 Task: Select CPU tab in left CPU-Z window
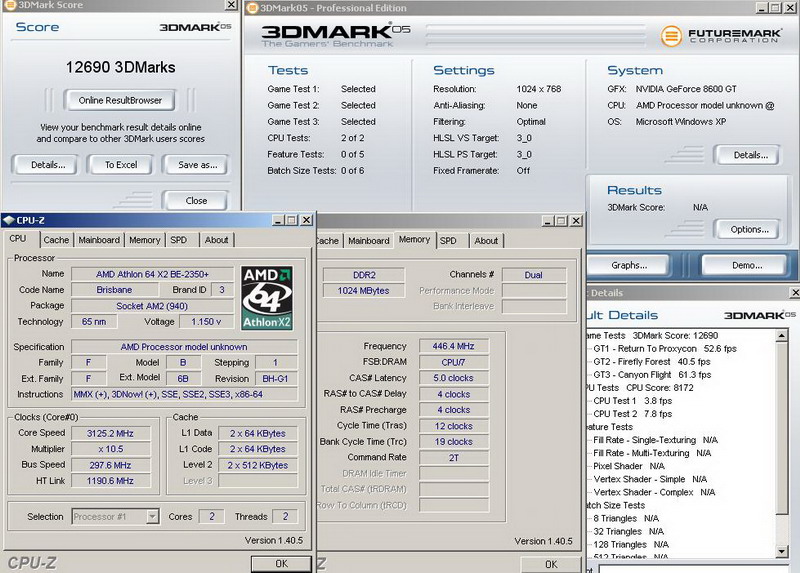(x=18, y=239)
